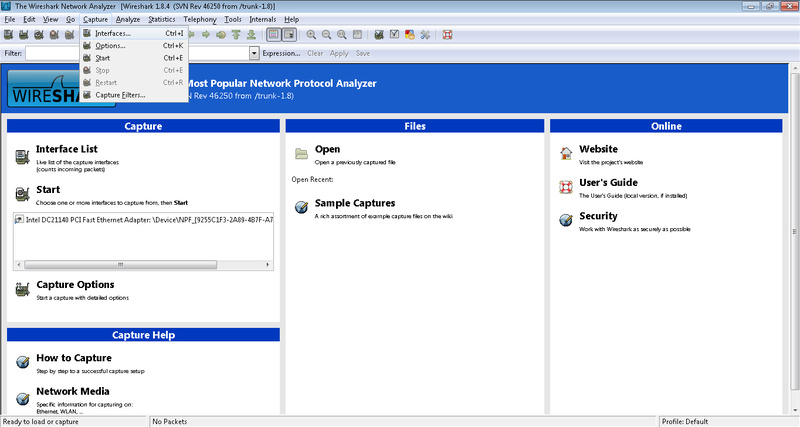
Task: Click the zoom out magnifier icon
Action: pos(327,35)
